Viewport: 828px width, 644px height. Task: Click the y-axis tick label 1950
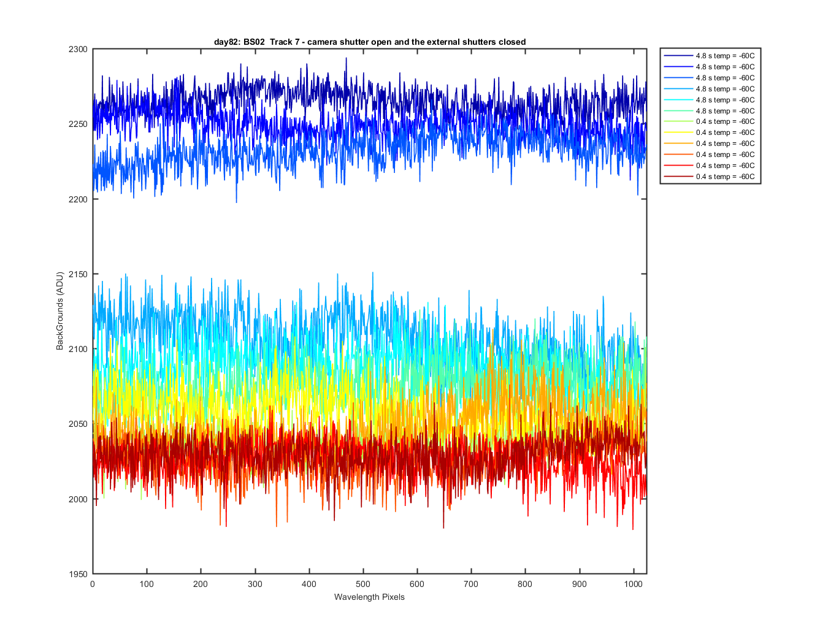[x=79, y=574]
